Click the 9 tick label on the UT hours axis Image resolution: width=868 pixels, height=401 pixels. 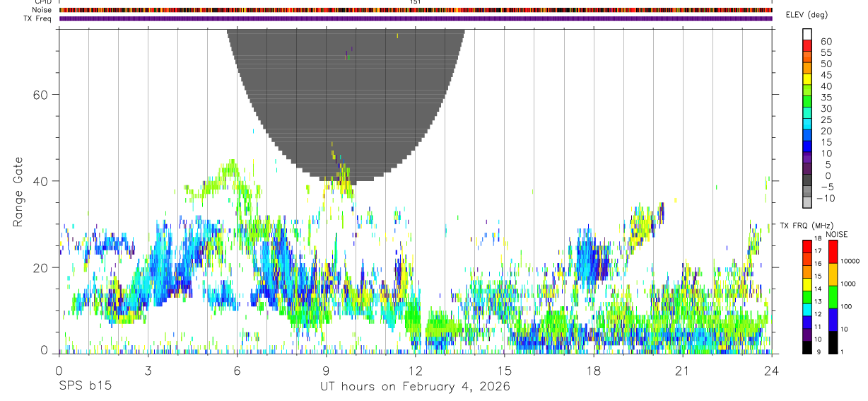(x=327, y=371)
